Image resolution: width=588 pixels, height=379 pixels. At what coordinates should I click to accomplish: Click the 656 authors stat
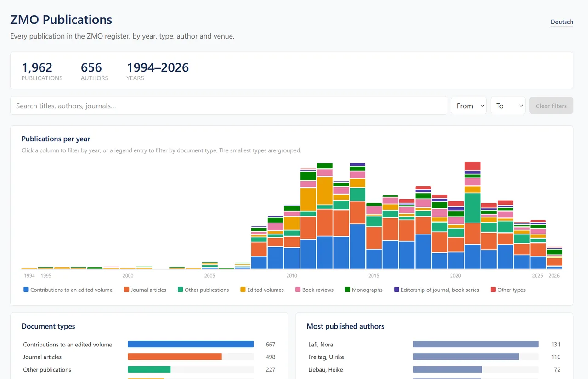coord(94,71)
